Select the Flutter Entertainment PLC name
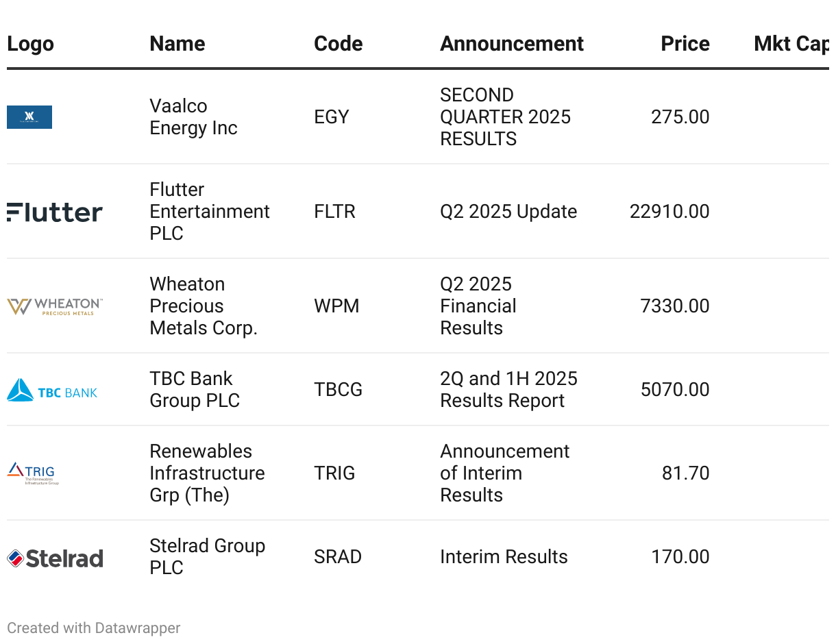Screen dimensions: 836x644 pyautogui.click(x=210, y=212)
